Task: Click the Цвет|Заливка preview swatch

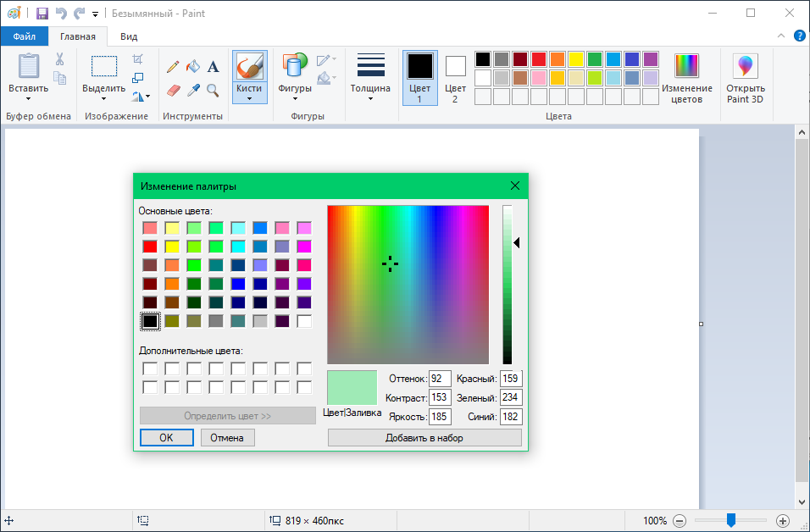Action: click(x=352, y=387)
